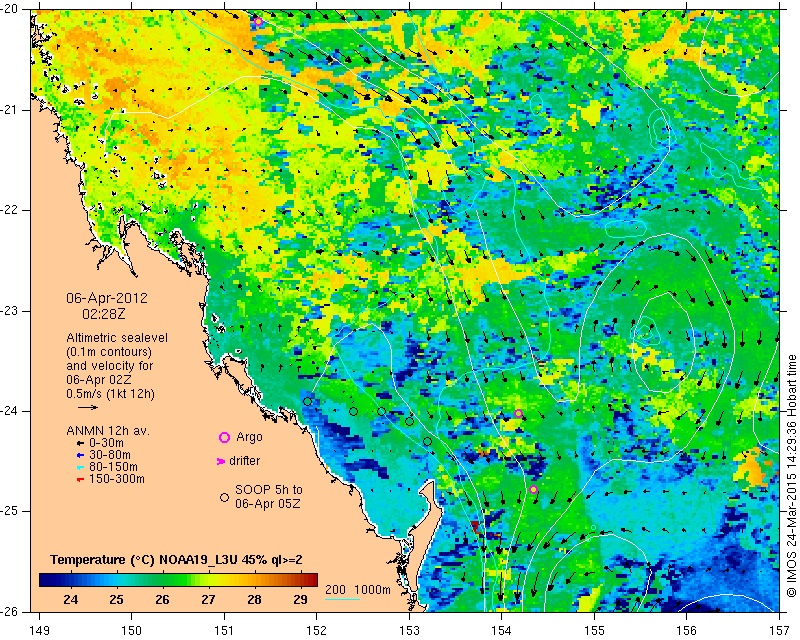Click the magenta drifter arrow in the legend
This screenshot has width=800, height=640.
221,461
